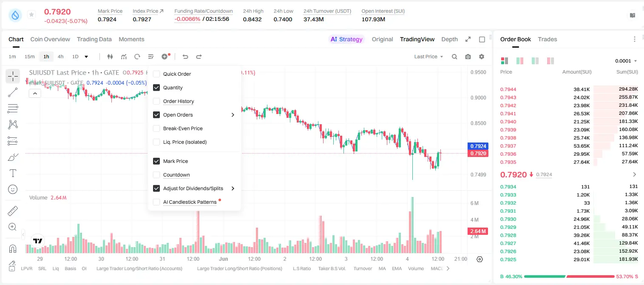The height and width of the screenshot is (285, 644).
Task: Click the chart screenshot camera icon
Action: coord(468,57)
